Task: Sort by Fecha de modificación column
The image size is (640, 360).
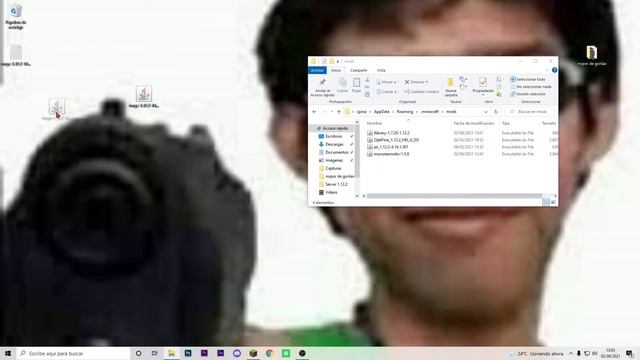Action: (x=473, y=123)
